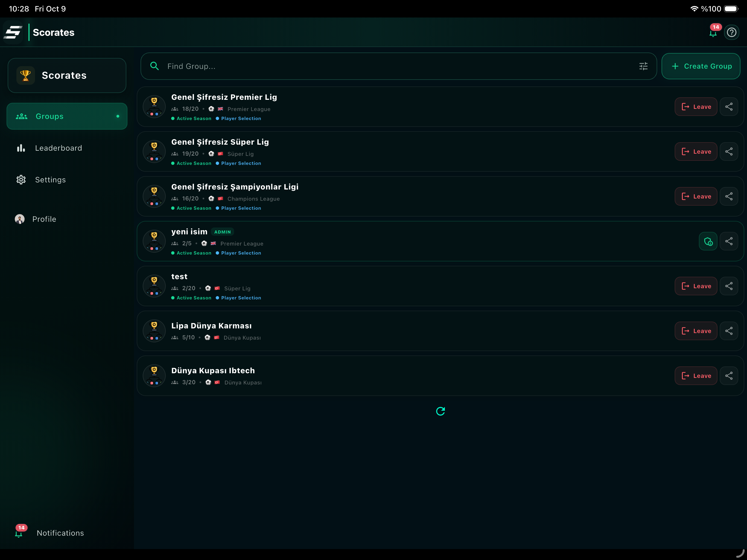Click Champions League label
The width and height of the screenshot is (747, 560).
[254, 199]
